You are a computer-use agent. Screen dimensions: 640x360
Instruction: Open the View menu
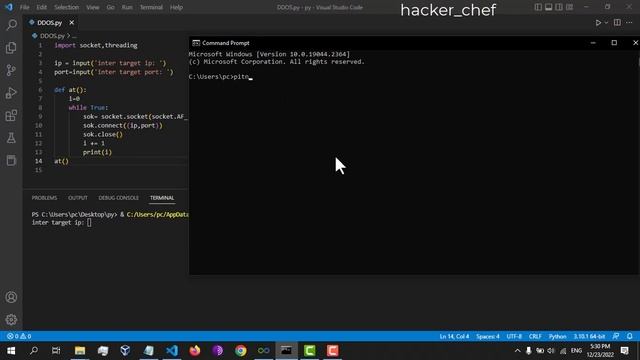[x=93, y=7]
